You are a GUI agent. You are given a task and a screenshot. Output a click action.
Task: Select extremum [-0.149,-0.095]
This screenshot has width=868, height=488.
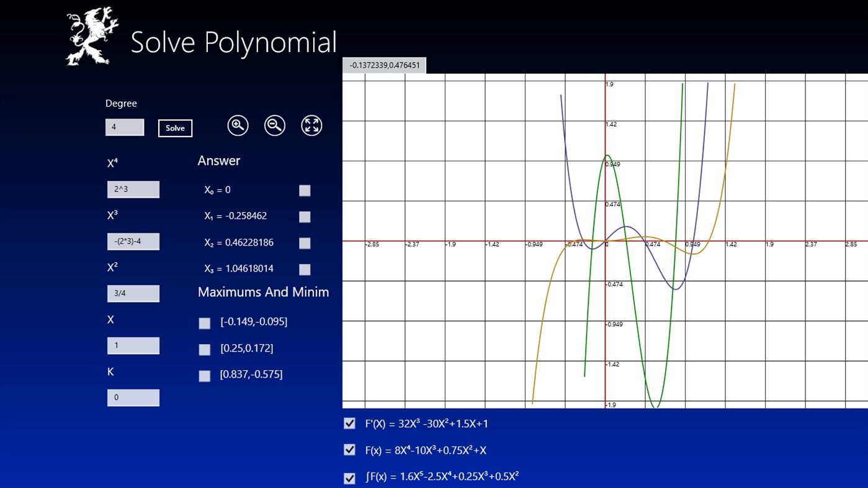tap(204, 322)
